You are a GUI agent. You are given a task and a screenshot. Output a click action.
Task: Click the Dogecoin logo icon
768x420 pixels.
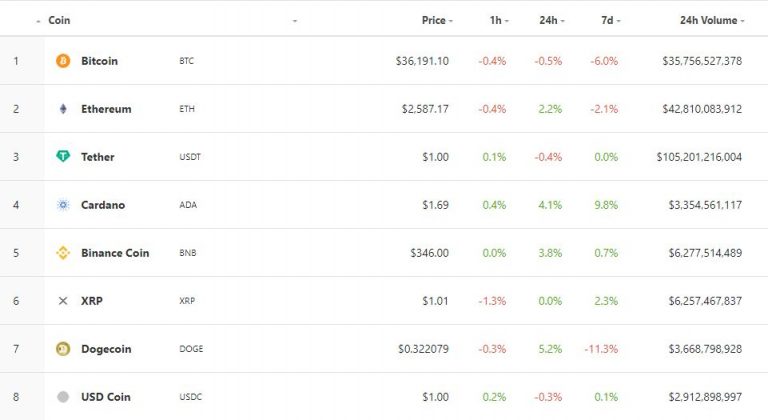coord(63,348)
